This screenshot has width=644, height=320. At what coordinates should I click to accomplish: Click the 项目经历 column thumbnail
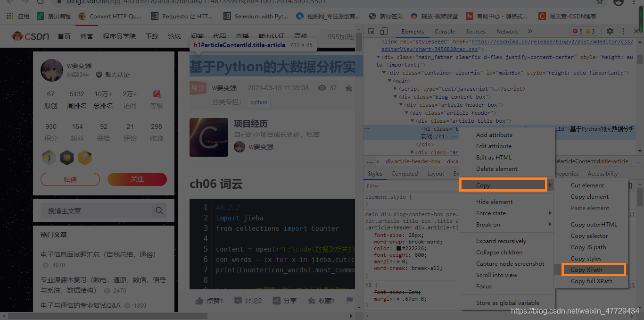(209, 137)
